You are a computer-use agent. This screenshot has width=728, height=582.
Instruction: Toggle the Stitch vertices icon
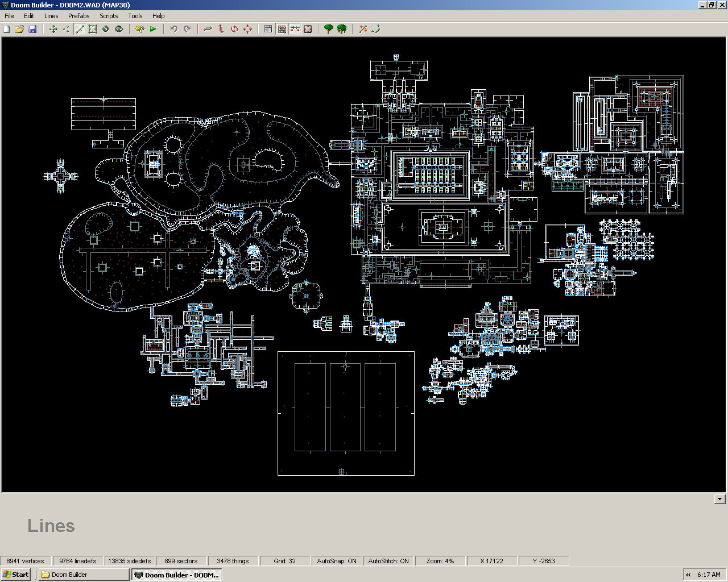pyautogui.click(x=295, y=29)
